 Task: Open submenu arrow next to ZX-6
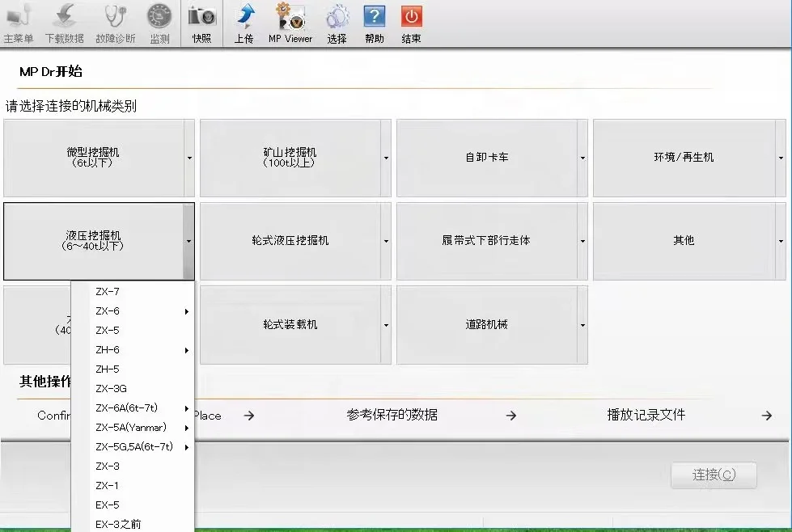(187, 311)
